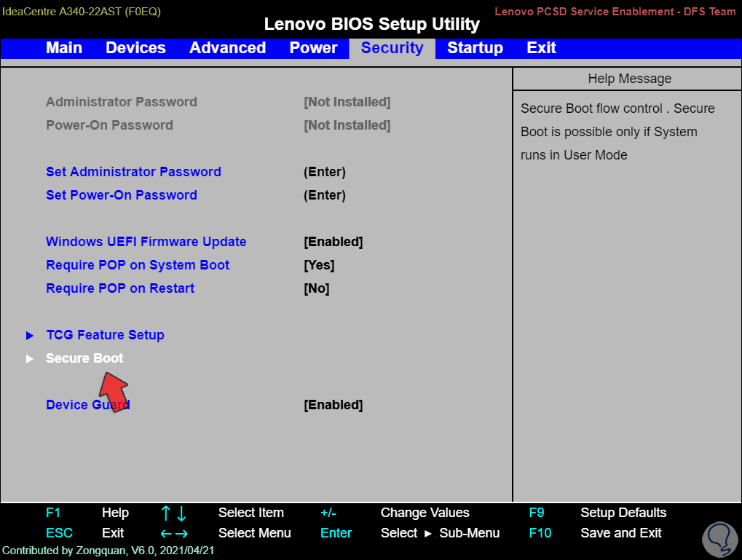
Task: Click (Enter) next to Set Administrator Password
Action: tap(325, 172)
